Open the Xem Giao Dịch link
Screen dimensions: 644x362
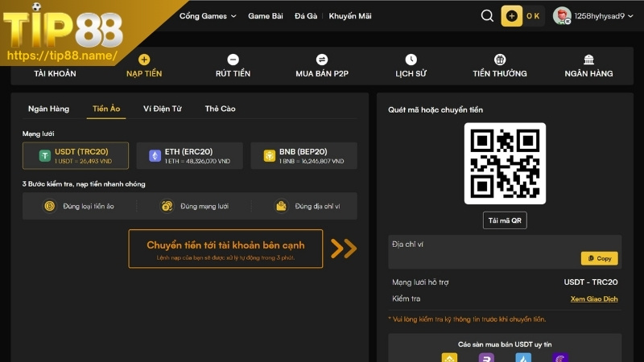593,298
